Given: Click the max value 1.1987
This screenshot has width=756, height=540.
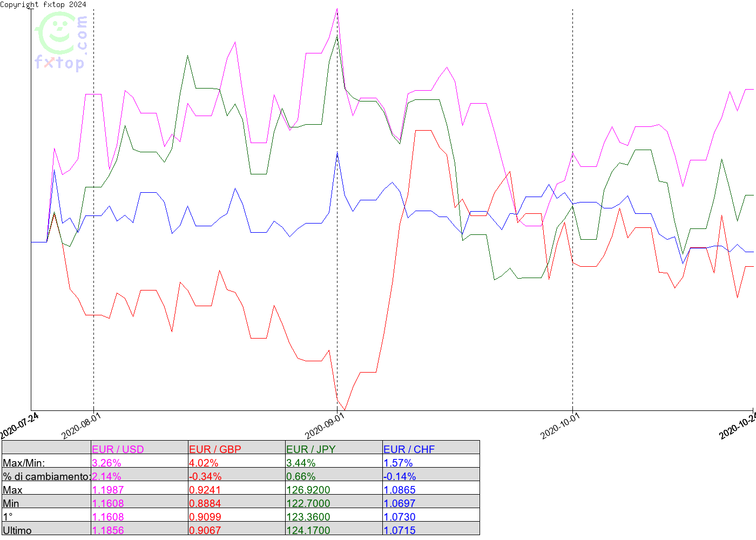Looking at the screenshot, I should (x=108, y=490).
